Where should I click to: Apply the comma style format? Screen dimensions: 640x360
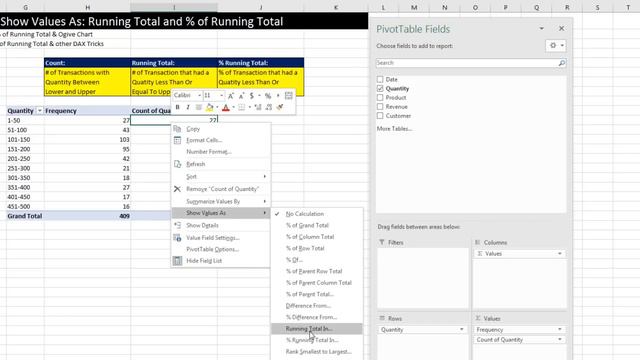(278, 96)
